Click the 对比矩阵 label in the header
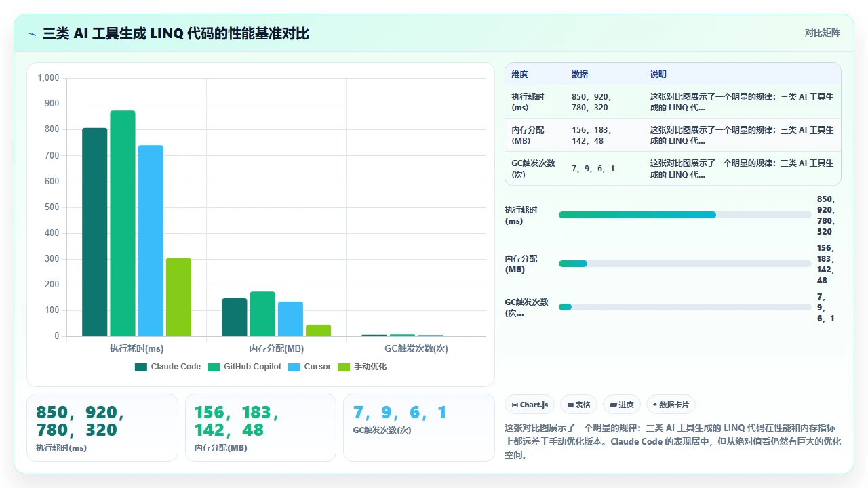868x488 pixels. (x=822, y=33)
